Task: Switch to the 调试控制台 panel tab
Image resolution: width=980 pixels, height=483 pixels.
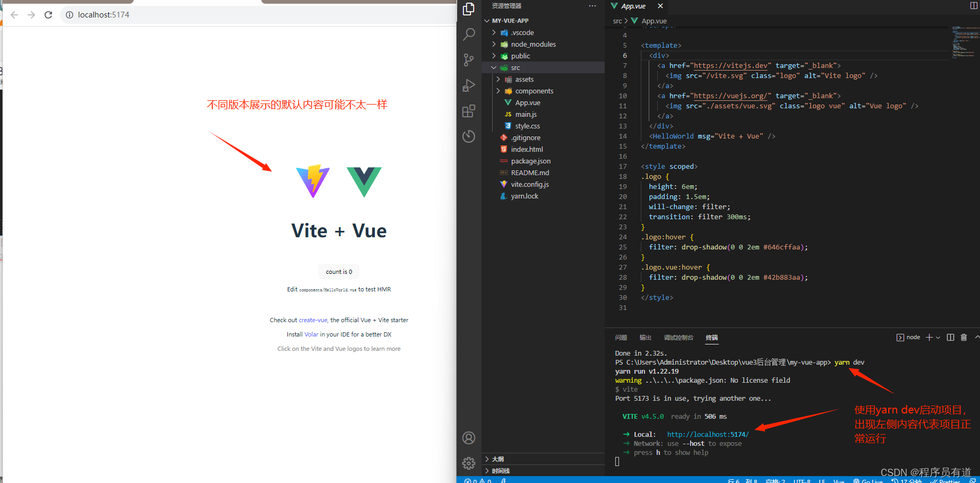Action: 678,338
